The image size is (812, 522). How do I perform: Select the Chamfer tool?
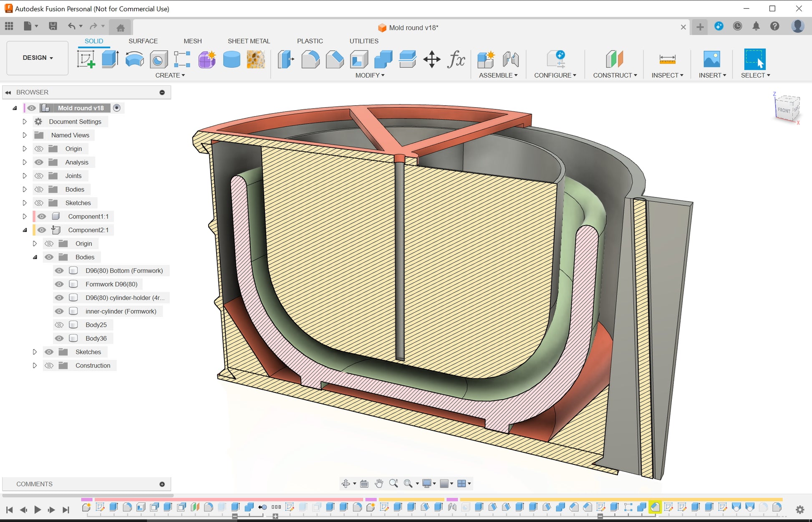335,59
